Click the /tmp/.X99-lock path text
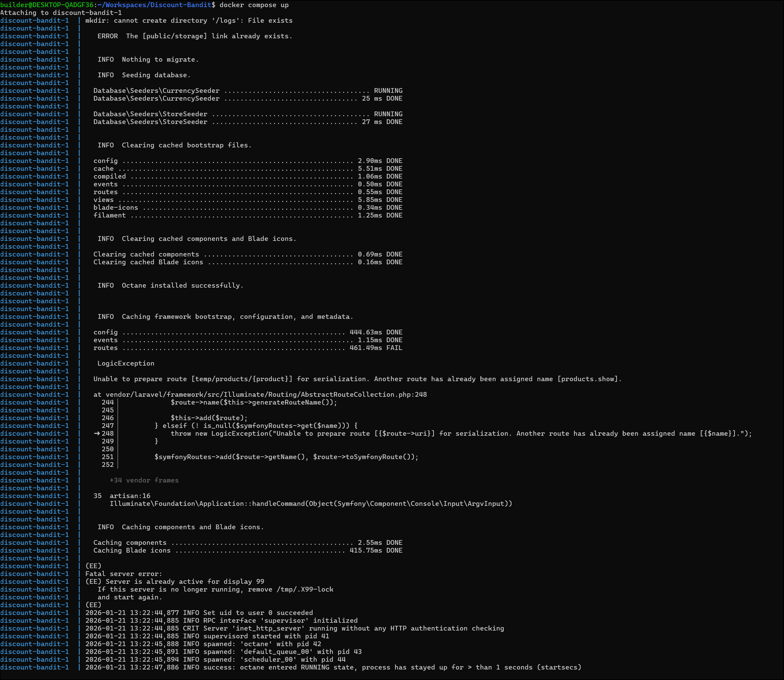 (305, 589)
